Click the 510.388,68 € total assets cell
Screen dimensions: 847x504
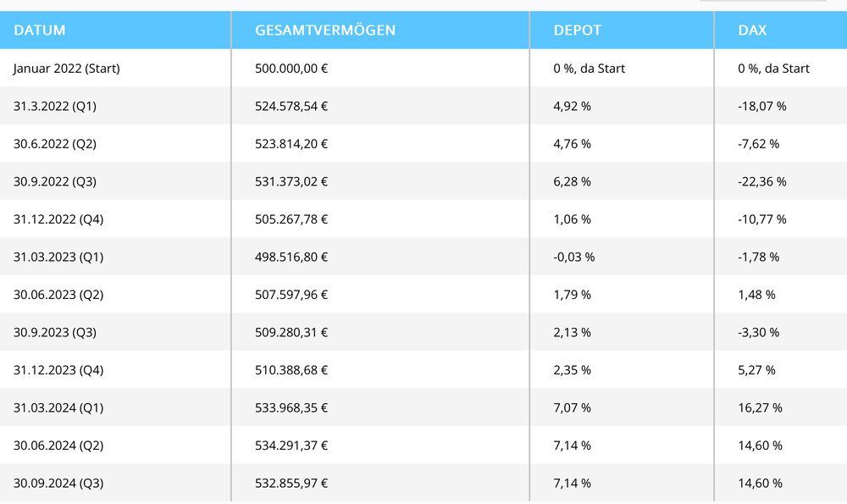tap(291, 370)
